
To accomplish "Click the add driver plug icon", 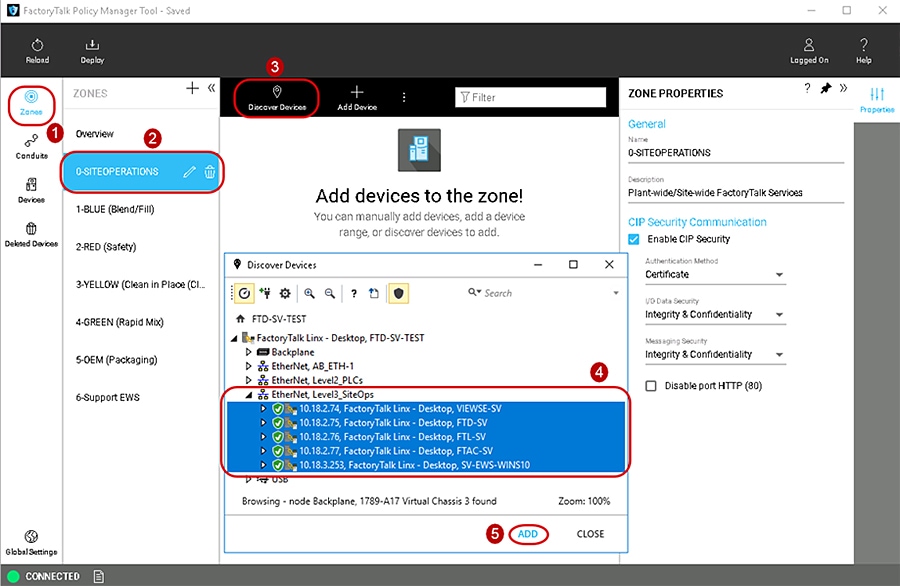I will [x=265, y=293].
